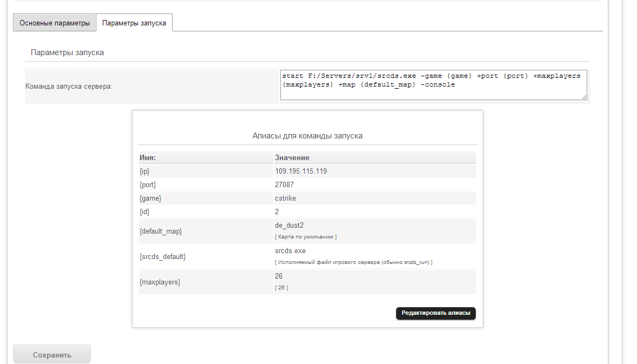Select the {port} alias name
Viewport: 637px width, 364px height.
(x=148, y=184)
